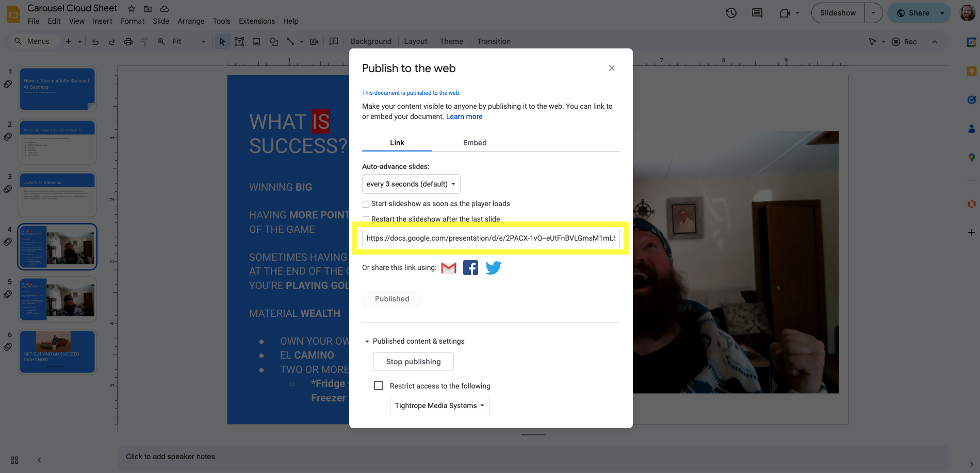Click the Stop publishing button
The image size is (980, 473).
pyautogui.click(x=413, y=362)
